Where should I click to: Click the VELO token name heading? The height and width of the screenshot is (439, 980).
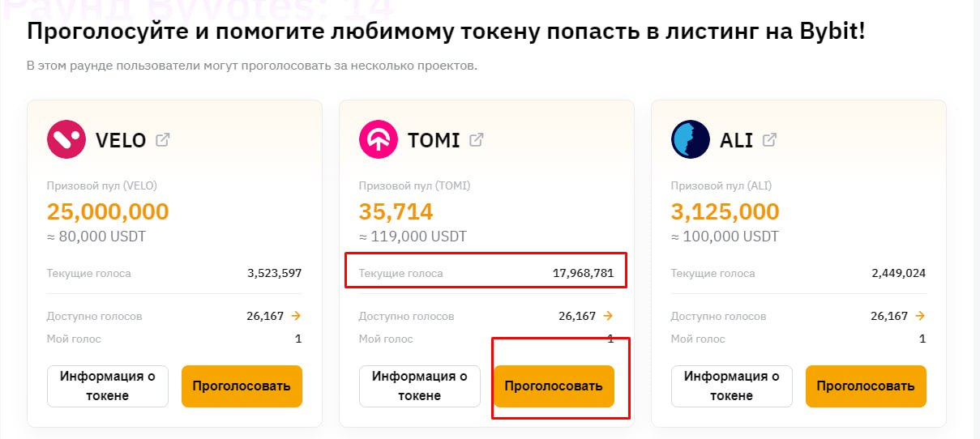121,140
